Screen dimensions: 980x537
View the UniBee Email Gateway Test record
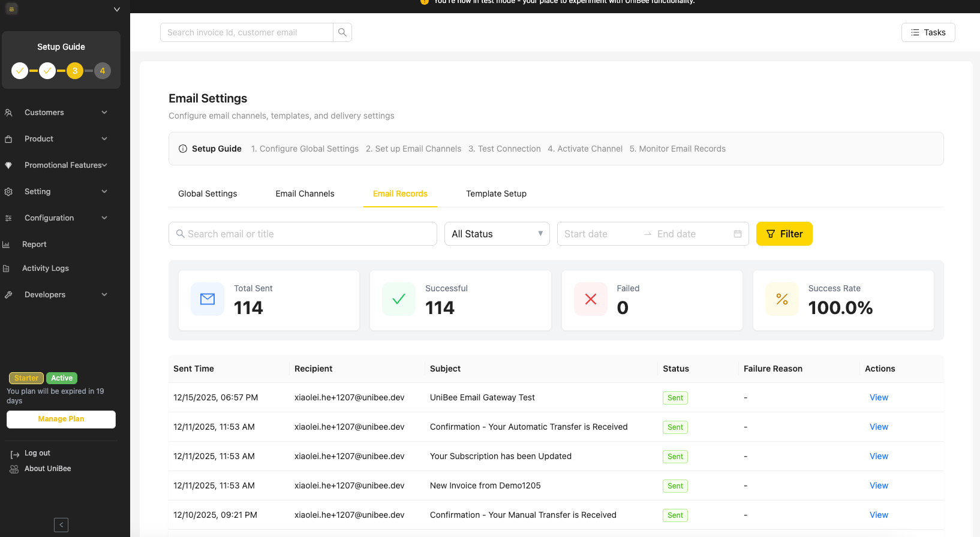coord(879,397)
